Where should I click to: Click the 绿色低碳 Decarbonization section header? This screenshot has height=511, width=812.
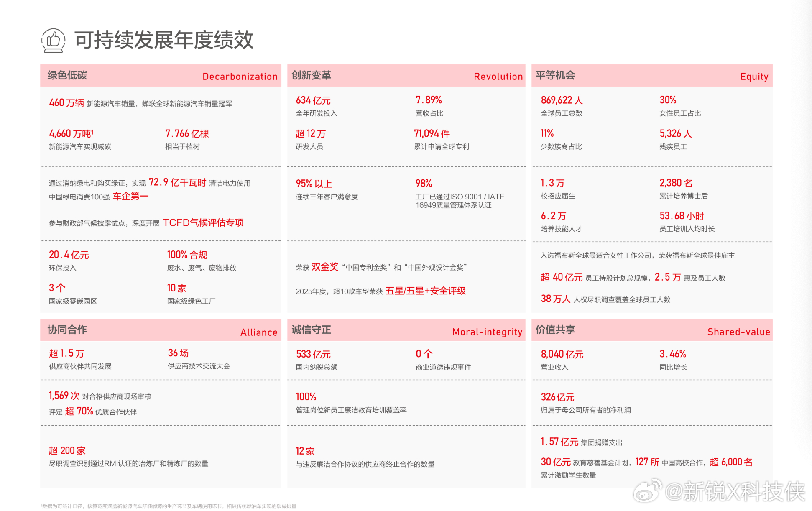[161, 76]
